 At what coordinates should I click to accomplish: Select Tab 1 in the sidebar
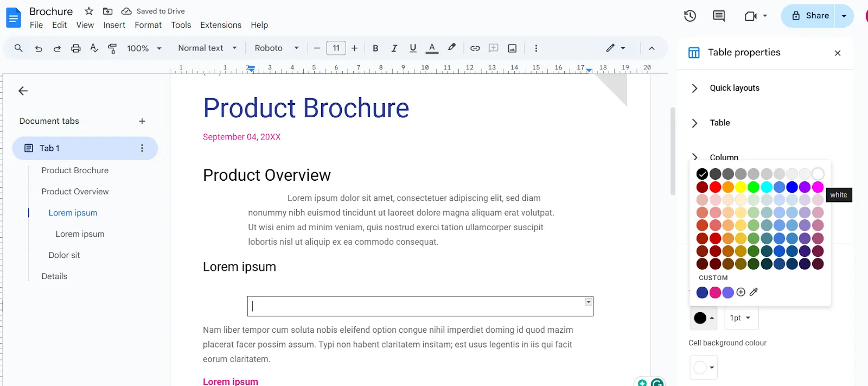85,148
